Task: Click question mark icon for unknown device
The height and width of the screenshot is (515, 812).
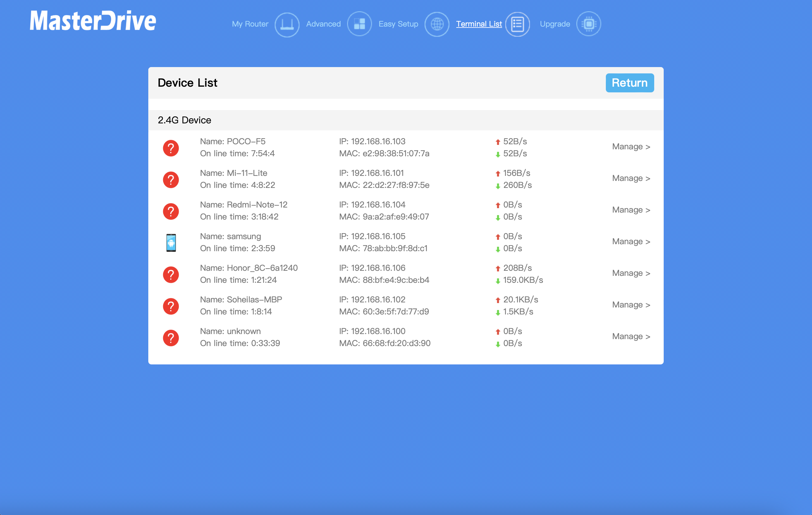Action: pyautogui.click(x=171, y=338)
